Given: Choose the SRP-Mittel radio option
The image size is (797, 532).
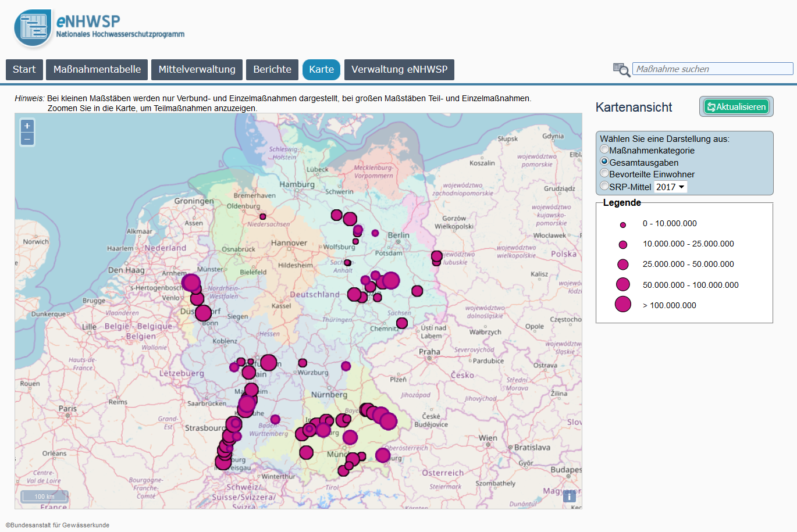Looking at the screenshot, I should pyautogui.click(x=604, y=186).
